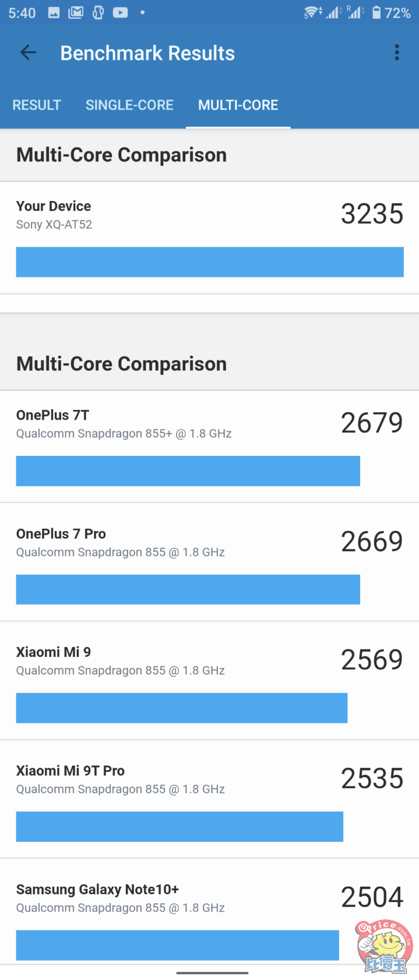Tap the Wi-Fi status icon
Viewport: 419px width, 980px height.
pyautogui.click(x=312, y=13)
